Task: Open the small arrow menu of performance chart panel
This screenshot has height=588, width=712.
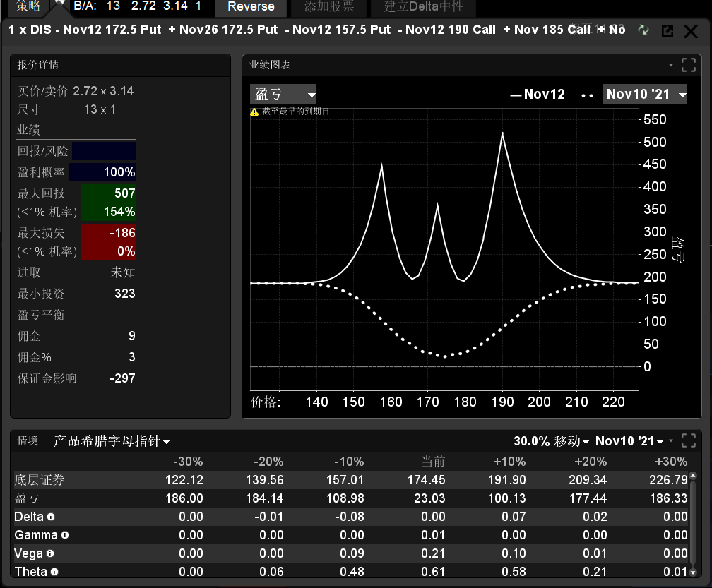Action: point(671,65)
